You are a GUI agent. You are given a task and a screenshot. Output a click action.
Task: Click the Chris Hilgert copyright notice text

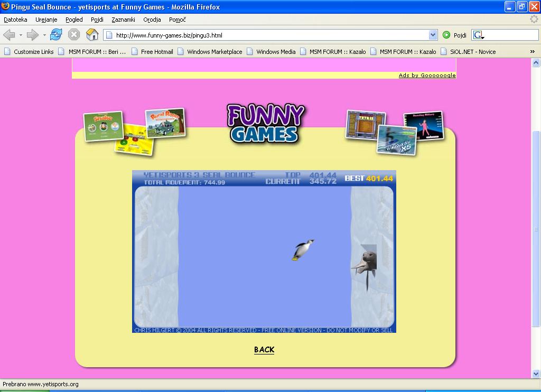point(264,330)
